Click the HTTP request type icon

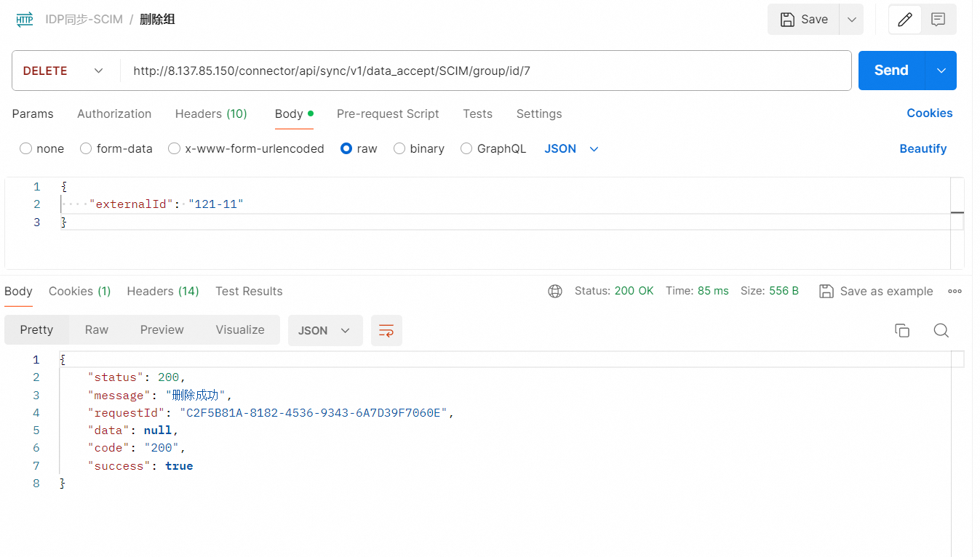[x=25, y=20]
